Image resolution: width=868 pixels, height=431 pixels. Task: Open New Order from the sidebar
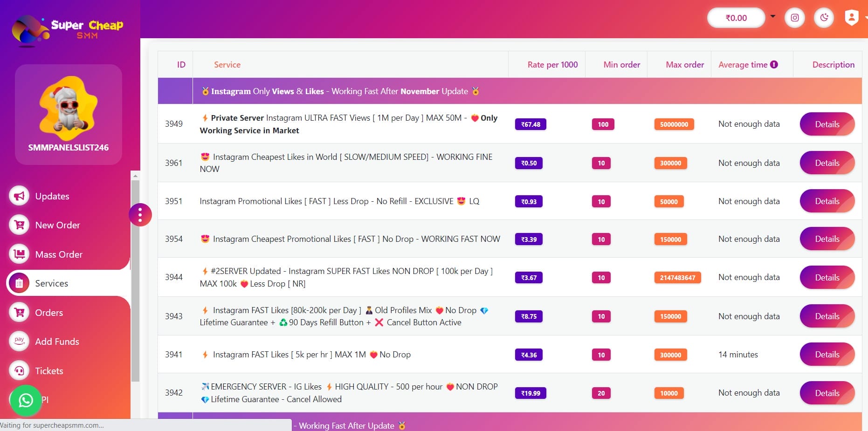[57, 225]
